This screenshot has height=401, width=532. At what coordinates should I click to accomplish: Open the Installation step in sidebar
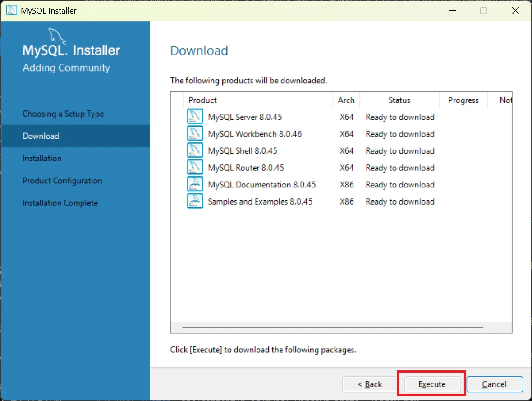[42, 159]
